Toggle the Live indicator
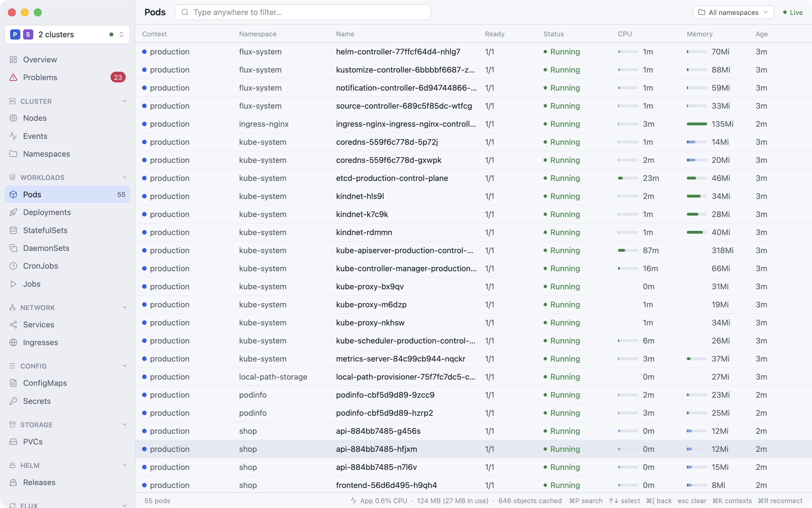812x508 pixels. coord(793,12)
